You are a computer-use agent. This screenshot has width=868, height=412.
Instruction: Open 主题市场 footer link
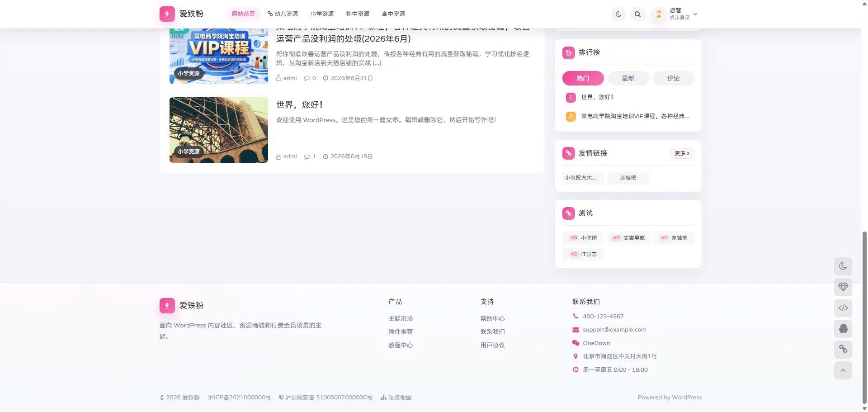tap(401, 319)
